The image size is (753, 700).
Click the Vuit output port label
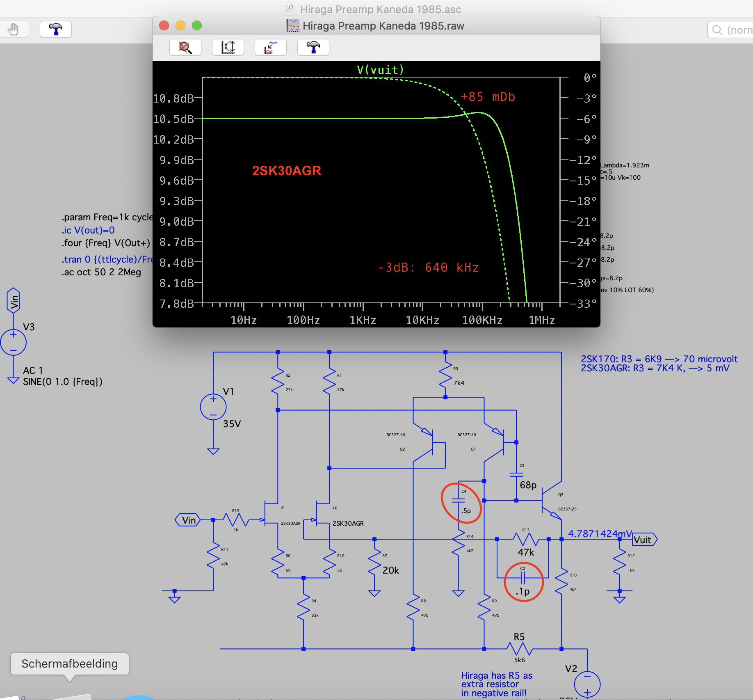[645, 540]
